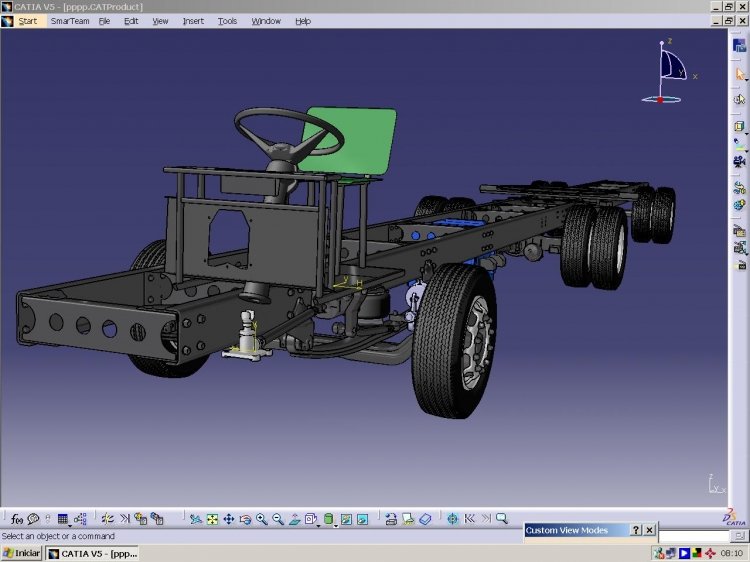The image size is (750, 562).
Task: Click the red cross icon in system tray
Action: point(710,553)
